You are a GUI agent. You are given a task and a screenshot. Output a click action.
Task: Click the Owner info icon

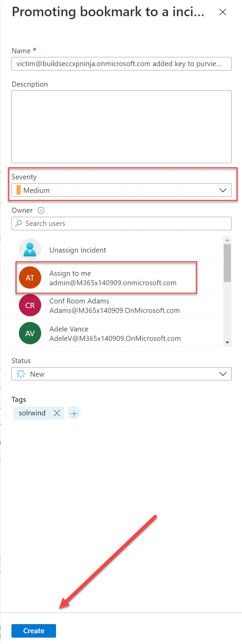(41, 210)
